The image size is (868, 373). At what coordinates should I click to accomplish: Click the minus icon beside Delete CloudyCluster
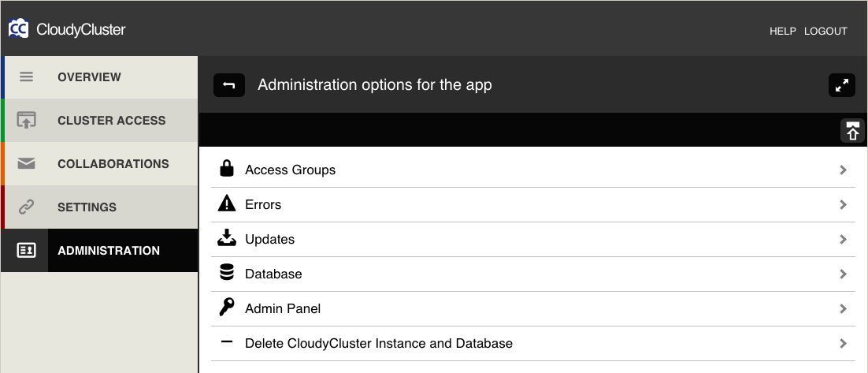point(226,342)
